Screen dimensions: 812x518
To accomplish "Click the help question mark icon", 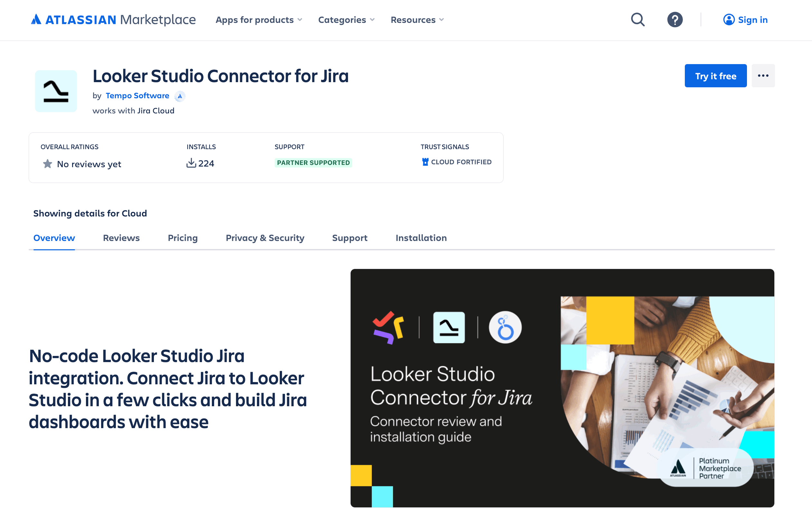I will click(x=675, y=20).
